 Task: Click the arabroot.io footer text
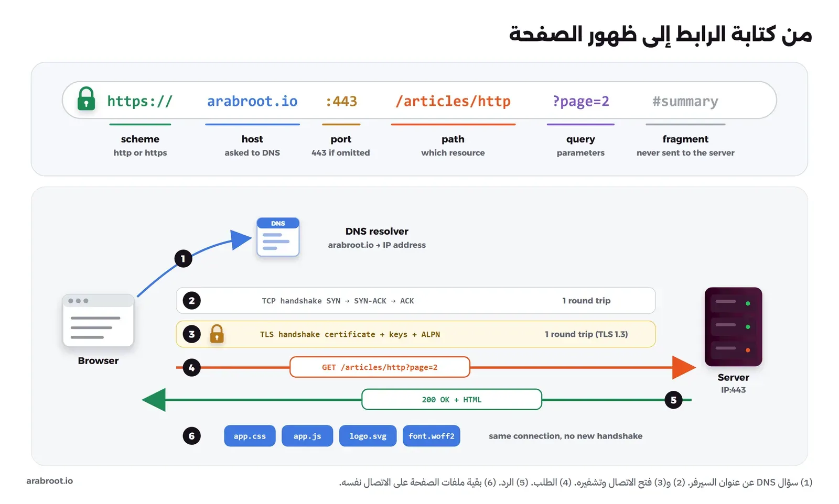pos(50,481)
